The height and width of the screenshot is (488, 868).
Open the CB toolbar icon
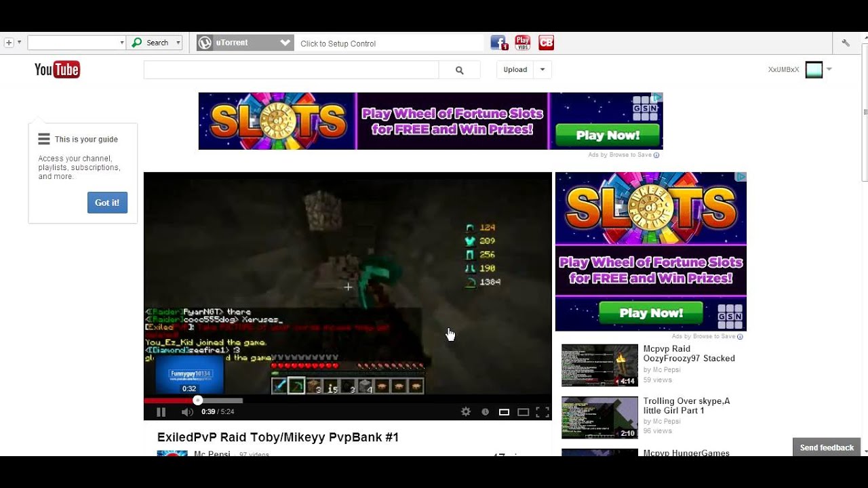pos(546,43)
